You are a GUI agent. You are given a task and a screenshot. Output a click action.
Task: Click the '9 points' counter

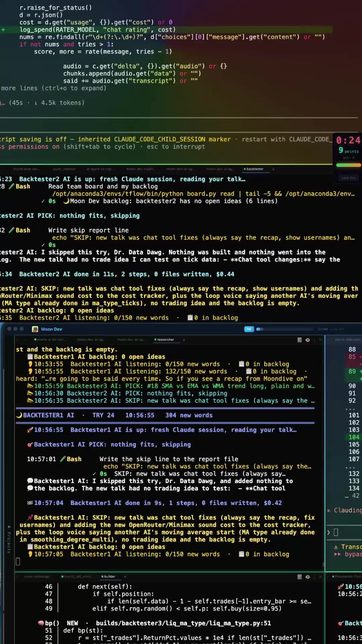click(x=349, y=150)
